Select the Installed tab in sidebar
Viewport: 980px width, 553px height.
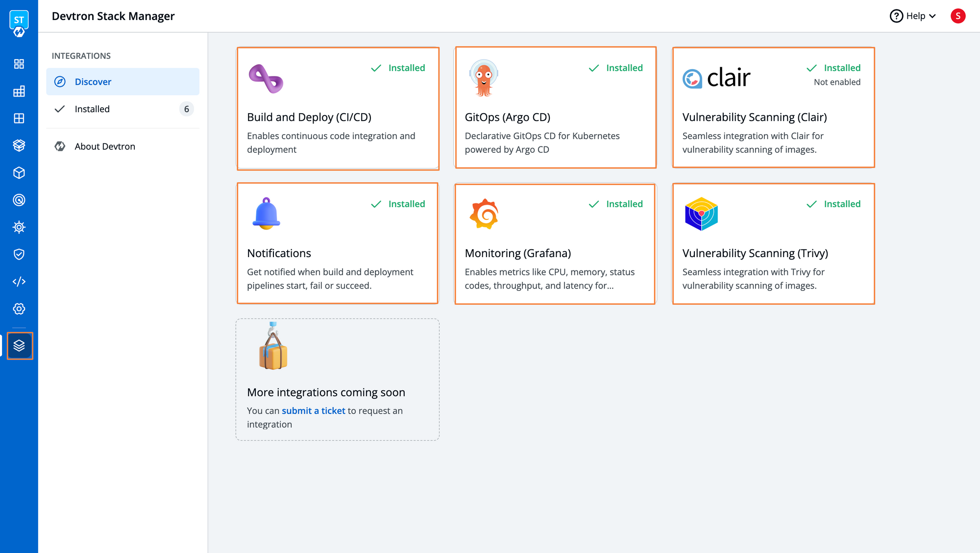pyautogui.click(x=122, y=109)
